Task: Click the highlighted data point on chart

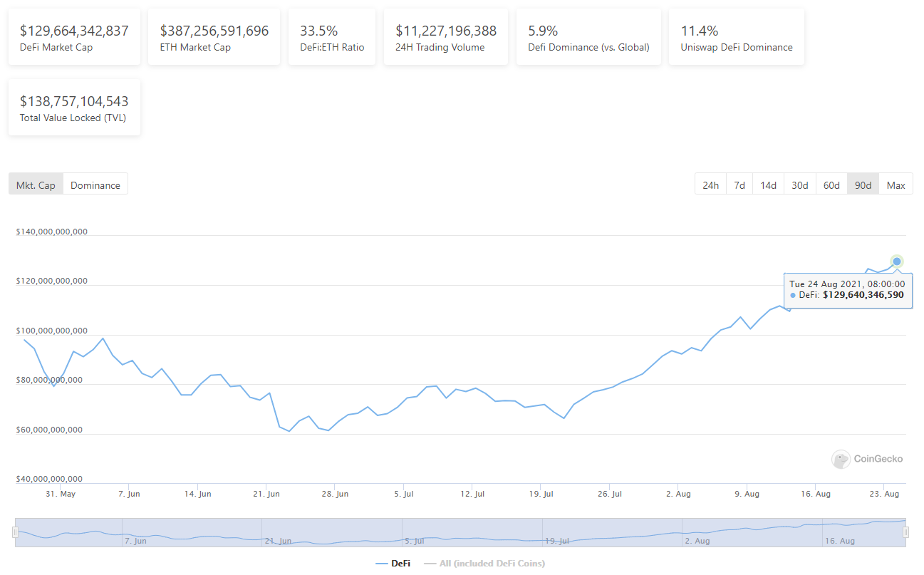Action: (x=897, y=261)
